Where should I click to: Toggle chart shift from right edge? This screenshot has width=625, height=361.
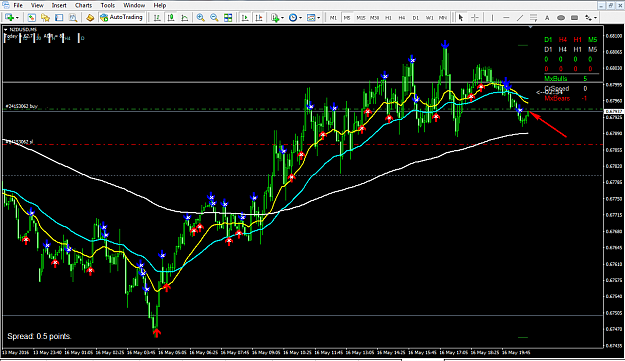click(x=259, y=18)
